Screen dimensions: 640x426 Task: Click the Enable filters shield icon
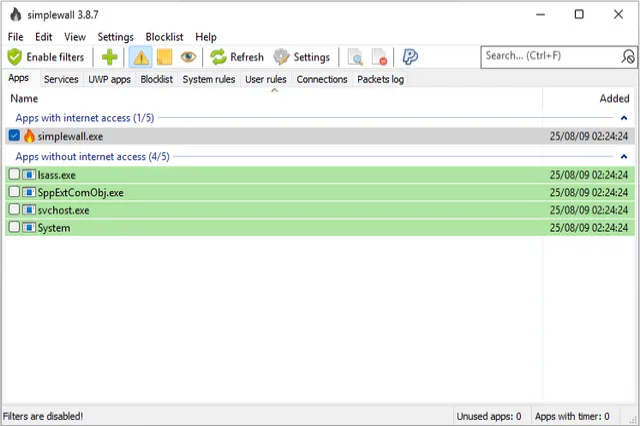click(15, 57)
